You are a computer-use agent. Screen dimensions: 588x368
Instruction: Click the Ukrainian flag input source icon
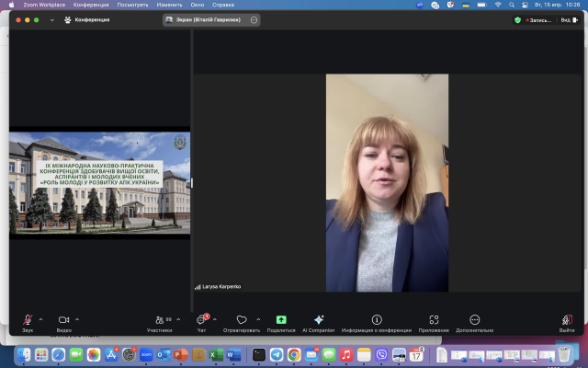tap(466, 5)
